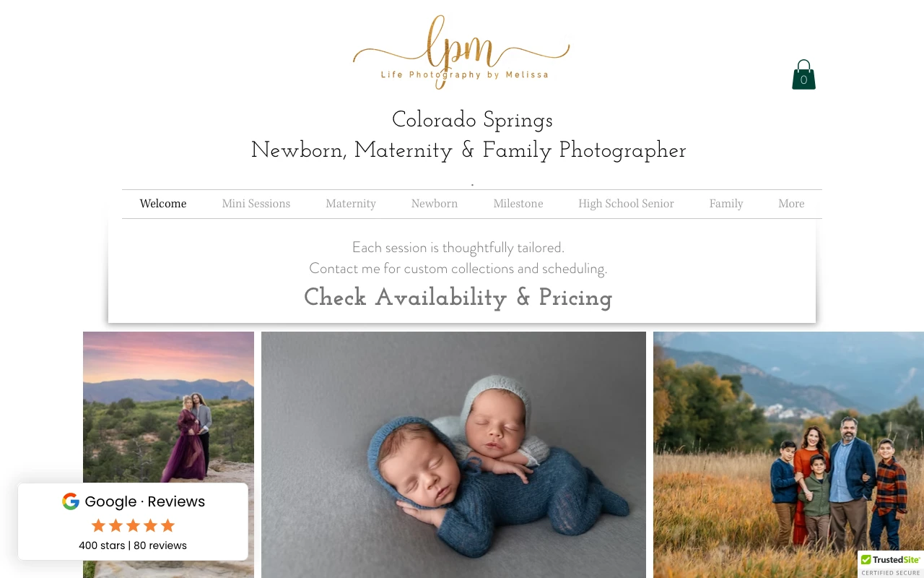Click the Google G logo icon
924x578 pixels.
tap(70, 501)
